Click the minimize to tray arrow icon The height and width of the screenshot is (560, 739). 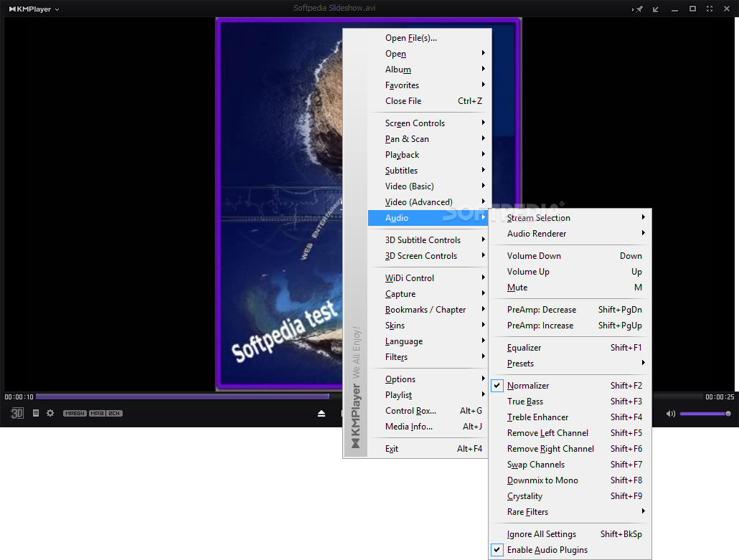pyautogui.click(x=656, y=9)
